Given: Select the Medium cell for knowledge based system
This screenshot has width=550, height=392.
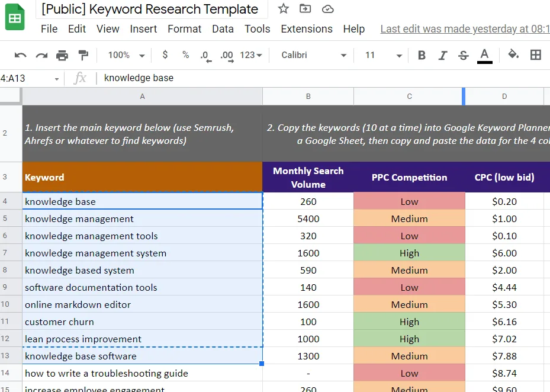Looking at the screenshot, I should pyautogui.click(x=409, y=270).
